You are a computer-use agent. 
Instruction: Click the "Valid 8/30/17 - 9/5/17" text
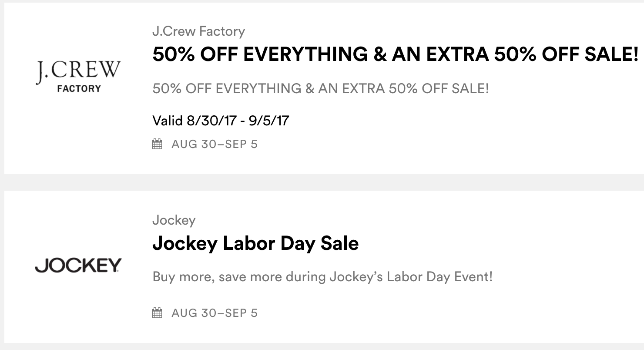[221, 121]
